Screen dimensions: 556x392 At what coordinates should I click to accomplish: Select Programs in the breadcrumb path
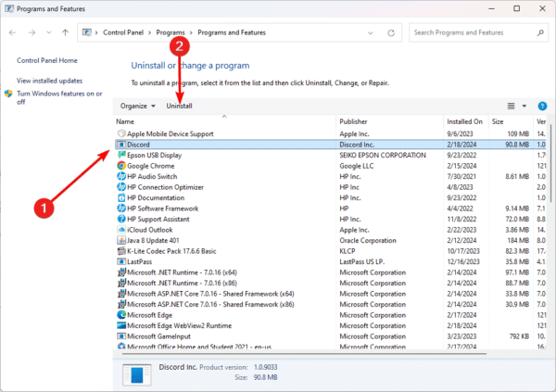(171, 32)
